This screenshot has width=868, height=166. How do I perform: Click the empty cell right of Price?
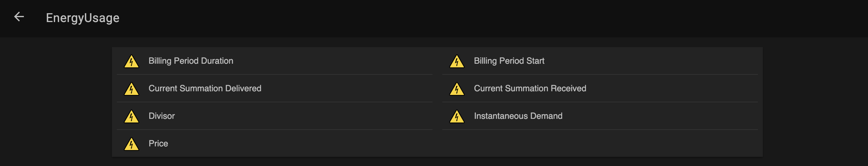click(600, 143)
